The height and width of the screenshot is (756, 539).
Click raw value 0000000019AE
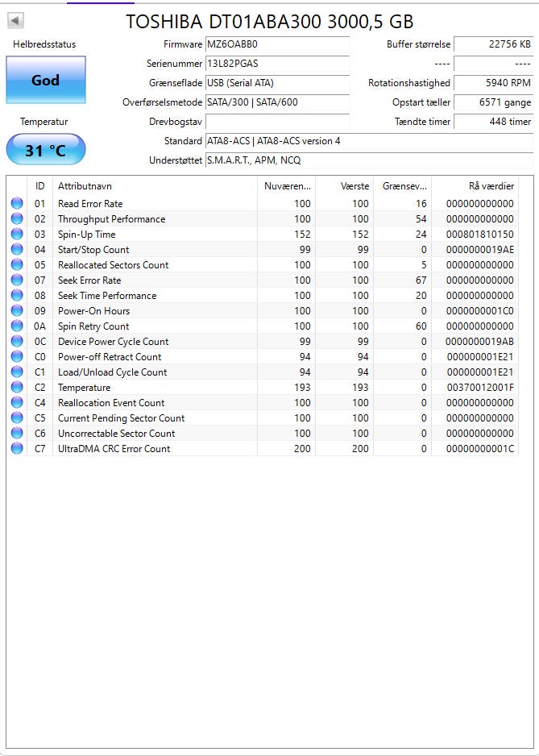pos(480,249)
